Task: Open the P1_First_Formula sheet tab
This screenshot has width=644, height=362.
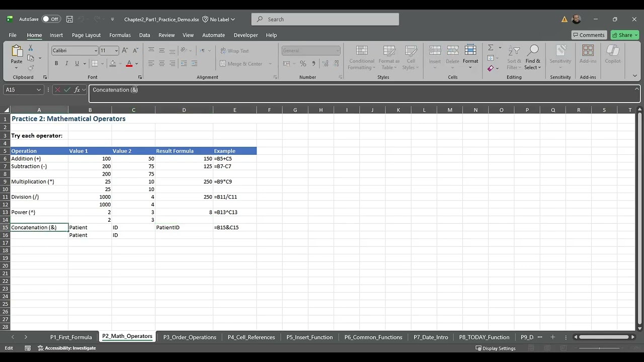Action: (71, 337)
